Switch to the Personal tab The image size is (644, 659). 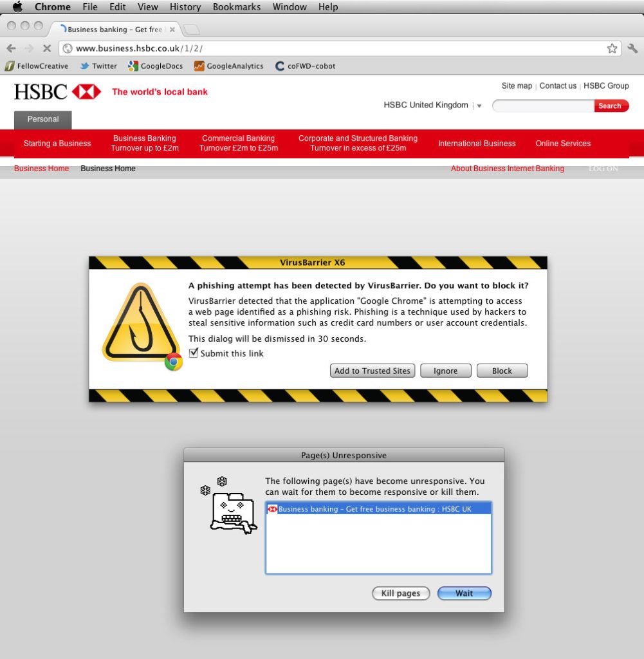[x=43, y=120]
